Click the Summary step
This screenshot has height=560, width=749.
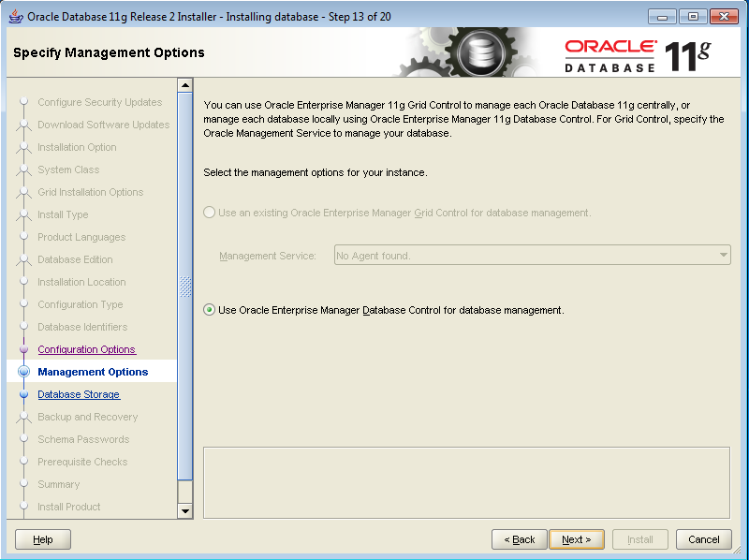pos(59,484)
